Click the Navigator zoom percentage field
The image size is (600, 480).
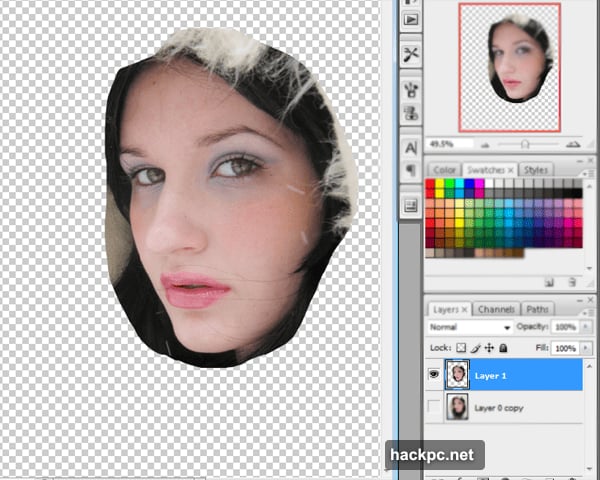tap(449, 144)
